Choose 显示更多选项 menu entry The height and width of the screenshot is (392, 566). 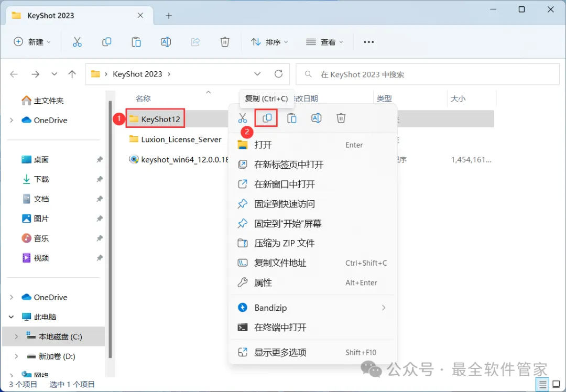pyautogui.click(x=312, y=352)
